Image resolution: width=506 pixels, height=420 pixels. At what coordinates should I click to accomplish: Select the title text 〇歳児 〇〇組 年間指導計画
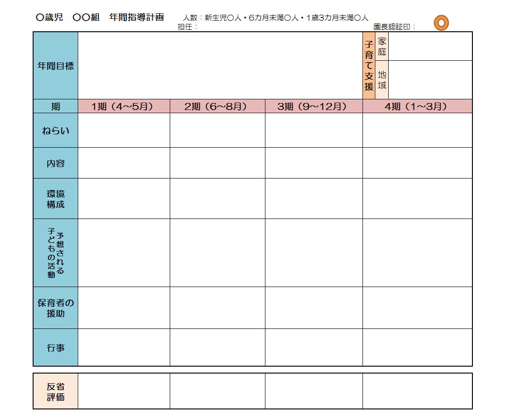coord(100,17)
